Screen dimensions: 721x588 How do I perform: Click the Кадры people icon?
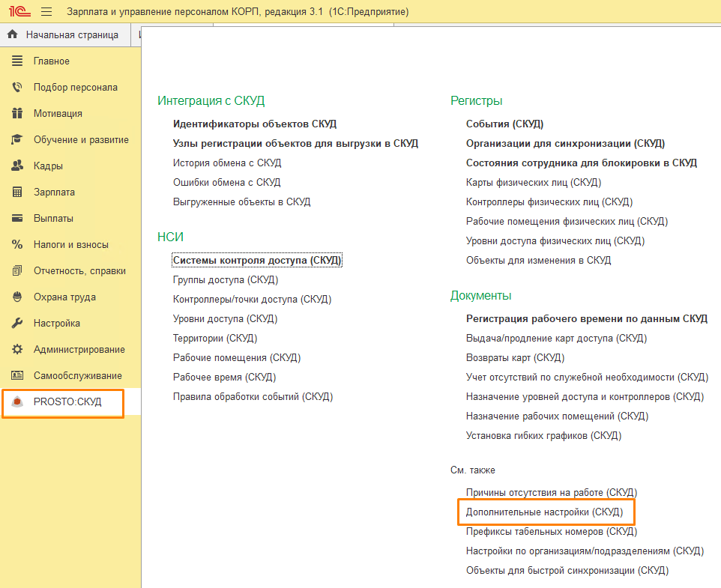pos(17,166)
